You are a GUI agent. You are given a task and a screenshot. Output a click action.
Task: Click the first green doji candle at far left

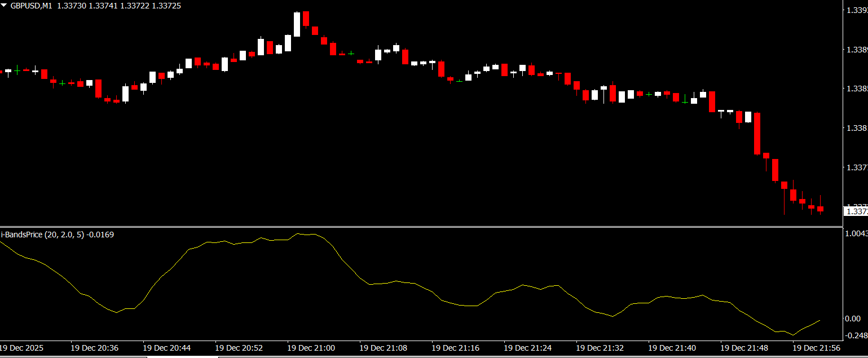click(x=17, y=70)
